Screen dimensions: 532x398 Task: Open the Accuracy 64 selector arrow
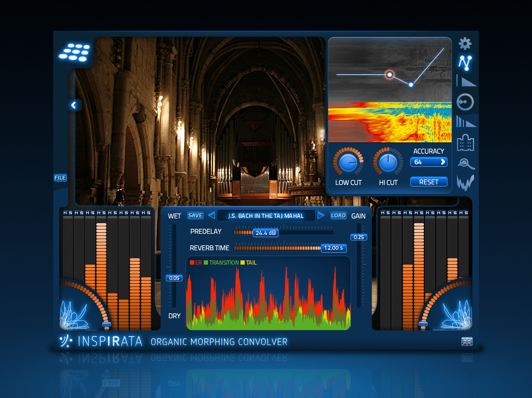(x=443, y=162)
